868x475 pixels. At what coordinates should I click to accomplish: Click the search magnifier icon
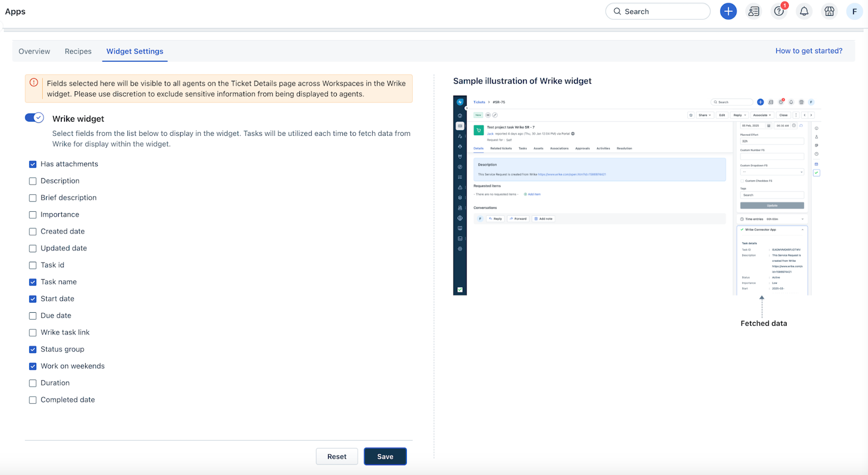click(617, 11)
